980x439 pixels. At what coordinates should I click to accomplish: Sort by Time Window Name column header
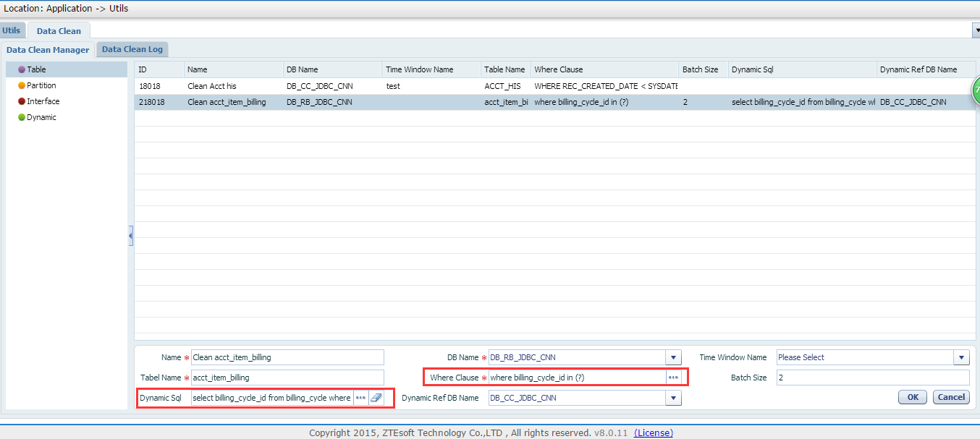coord(432,69)
